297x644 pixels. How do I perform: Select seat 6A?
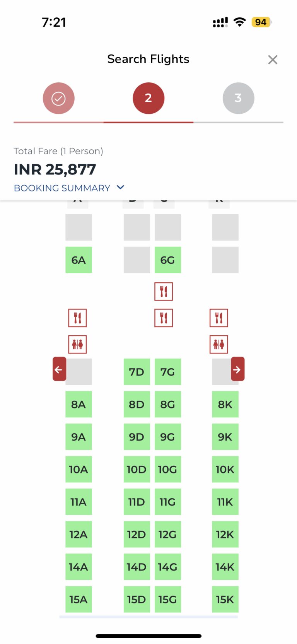[79, 260]
